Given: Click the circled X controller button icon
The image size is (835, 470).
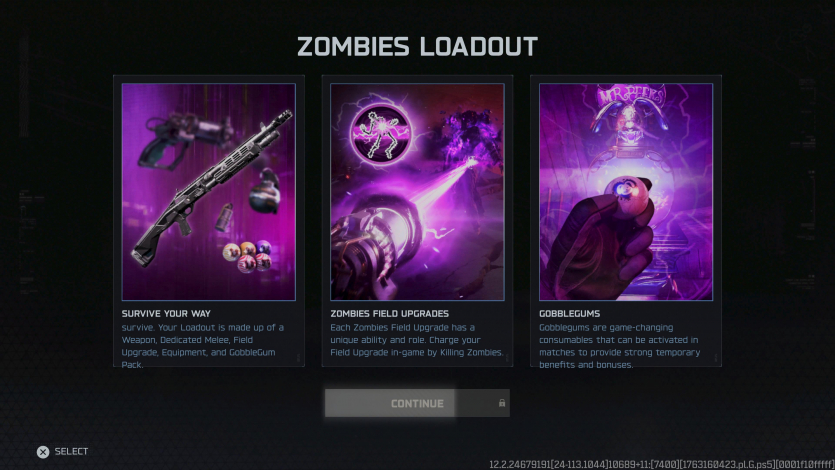Looking at the screenshot, I should click(43, 452).
